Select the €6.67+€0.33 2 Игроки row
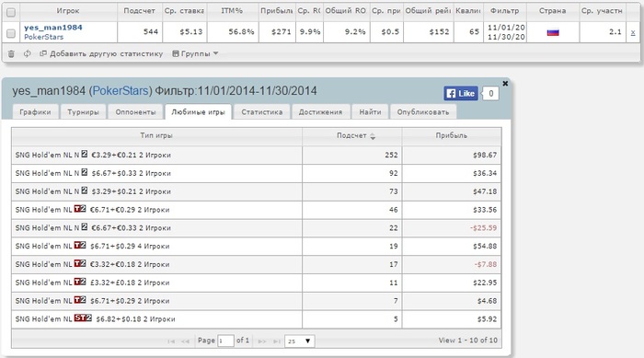This screenshot has height=358, width=644. 257,228
